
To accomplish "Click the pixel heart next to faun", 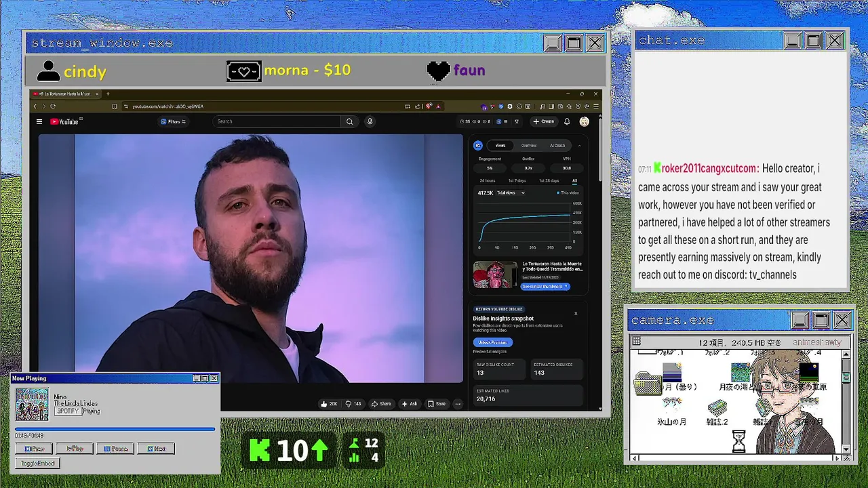I will (438, 71).
